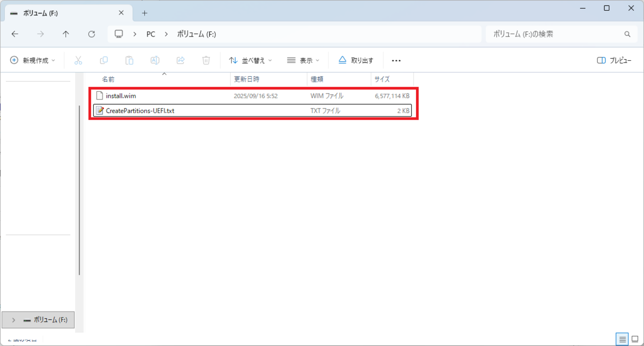This screenshot has height=346, width=644.
Task: Click the 2 KB size cell
Action: coord(403,111)
